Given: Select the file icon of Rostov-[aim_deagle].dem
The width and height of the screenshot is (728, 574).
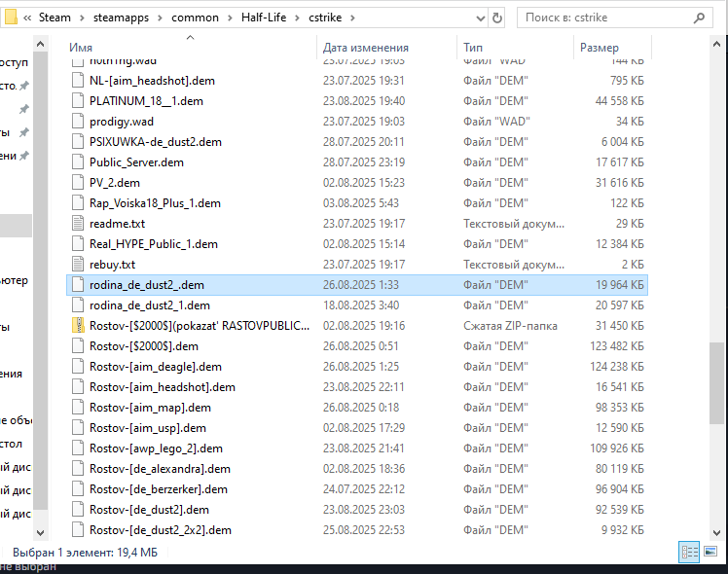Looking at the screenshot, I should click(78, 367).
